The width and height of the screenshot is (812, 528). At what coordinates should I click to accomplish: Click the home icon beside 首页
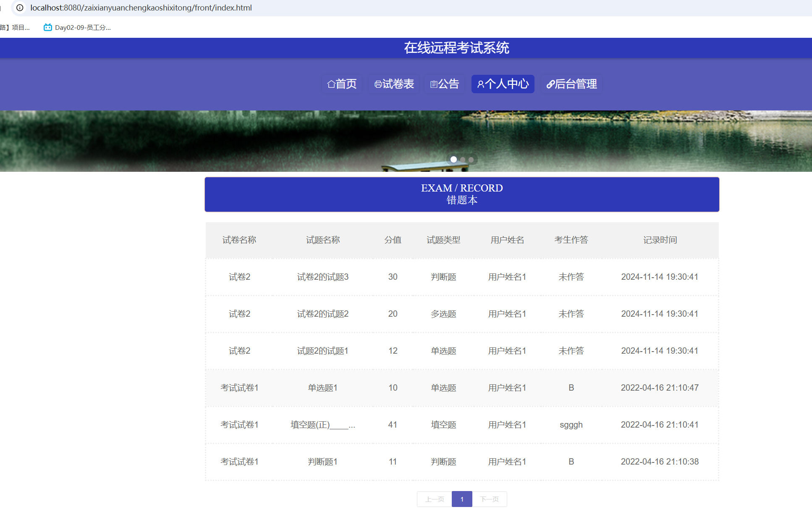(331, 84)
